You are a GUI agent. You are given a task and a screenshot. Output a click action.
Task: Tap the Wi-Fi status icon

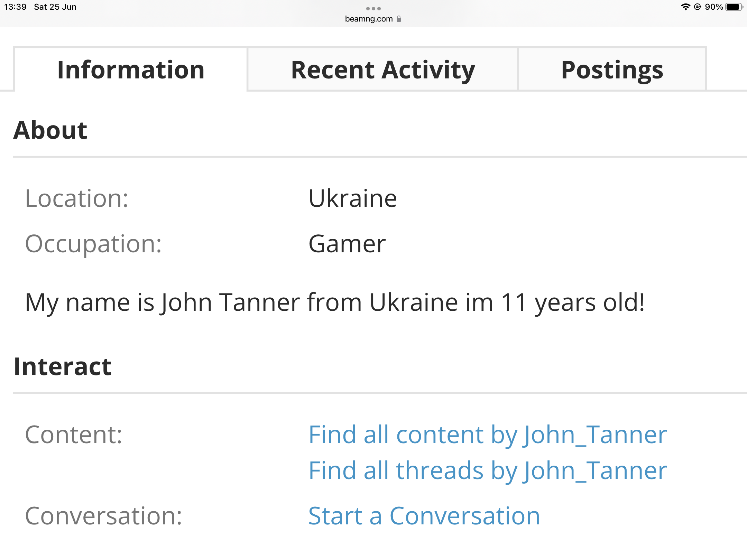(x=685, y=7)
